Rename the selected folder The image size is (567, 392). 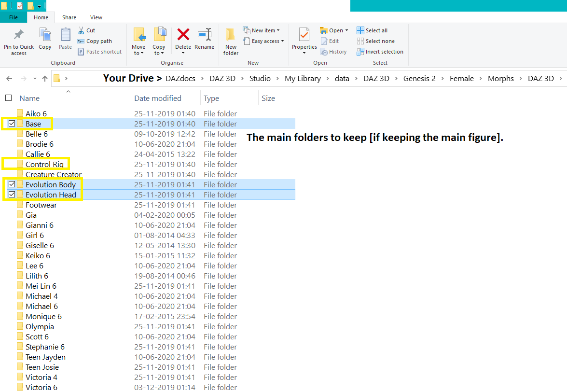coord(204,39)
